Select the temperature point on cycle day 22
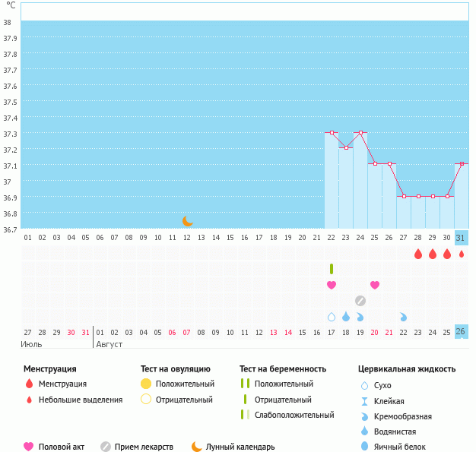This screenshot has height=452, width=476. tap(332, 133)
